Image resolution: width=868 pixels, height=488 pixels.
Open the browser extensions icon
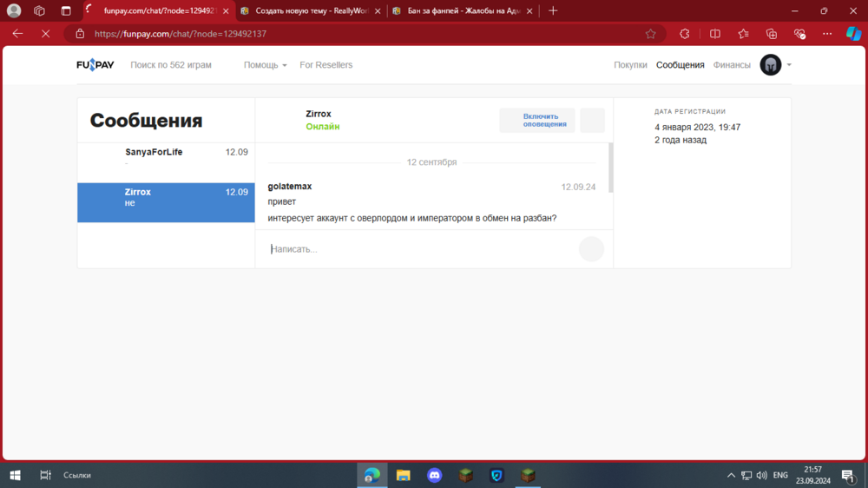point(685,34)
